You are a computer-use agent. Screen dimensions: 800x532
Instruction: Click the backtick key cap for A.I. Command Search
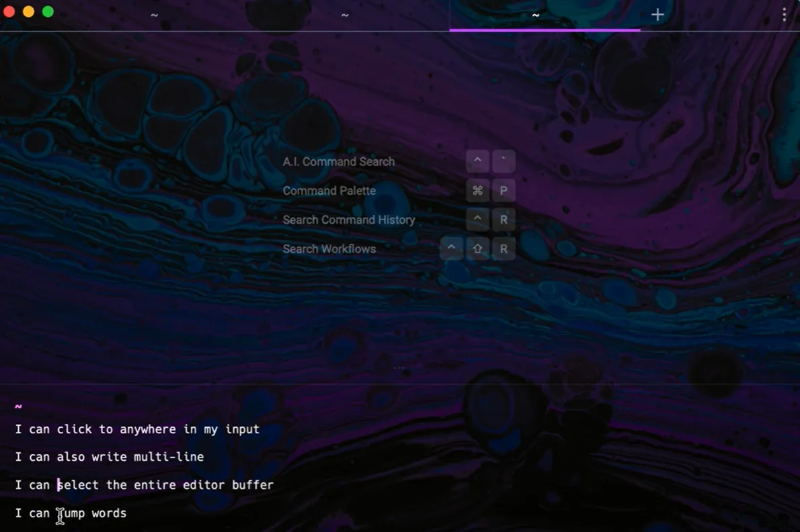pos(504,161)
